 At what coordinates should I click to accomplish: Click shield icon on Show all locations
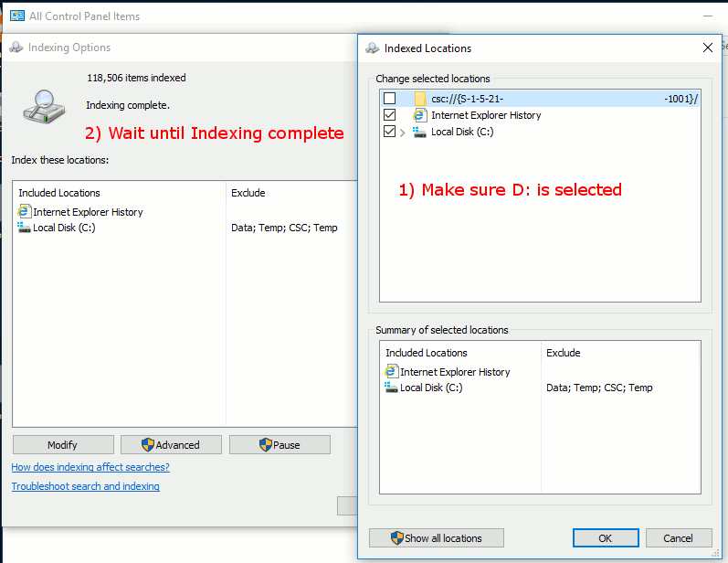pyautogui.click(x=397, y=538)
